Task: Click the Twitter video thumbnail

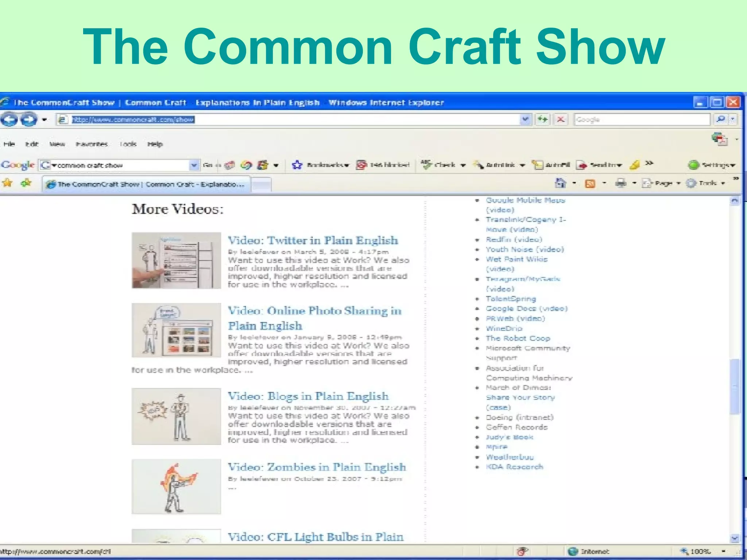Action: (x=177, y=260)
